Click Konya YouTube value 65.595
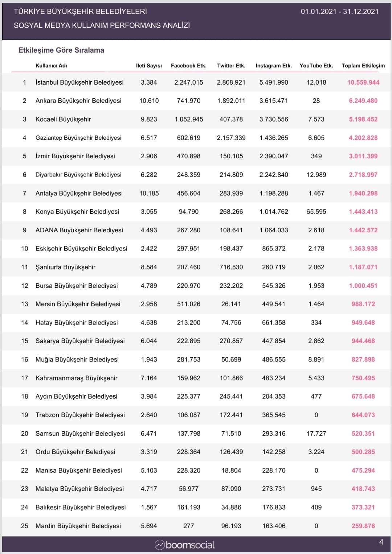This screenshot has height=554, width=392. pyautogui.click(x=316, y=212)
